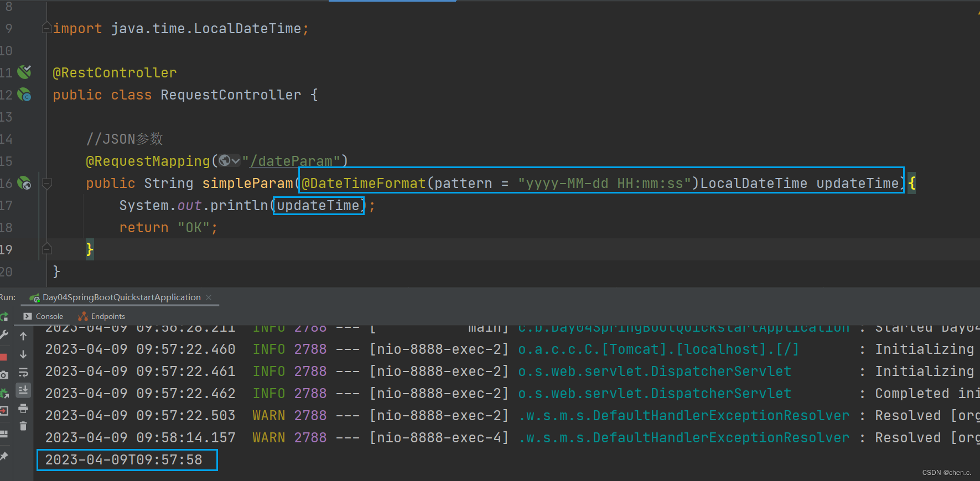
Task: Click fold end marker at method closing brace
Action: [47, 249]
